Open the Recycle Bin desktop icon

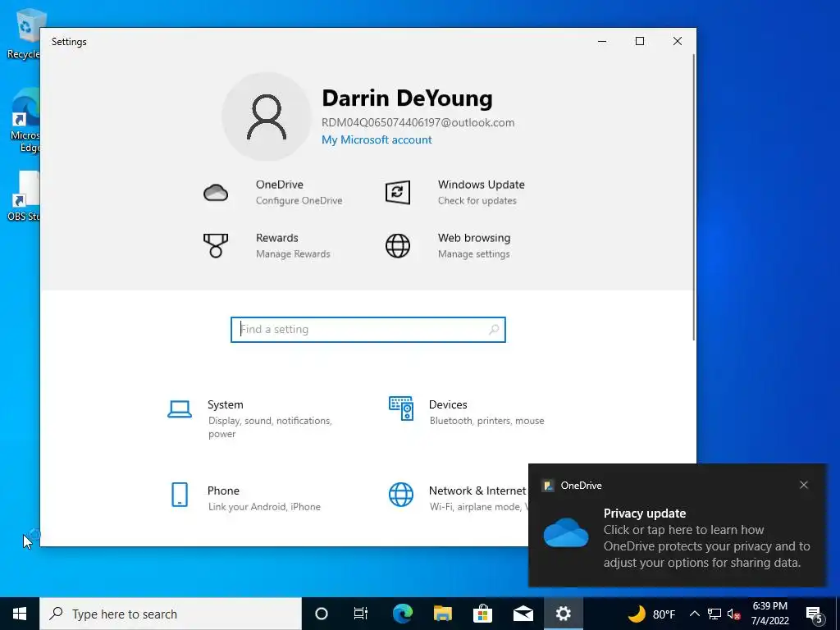(x=24, y=33)
